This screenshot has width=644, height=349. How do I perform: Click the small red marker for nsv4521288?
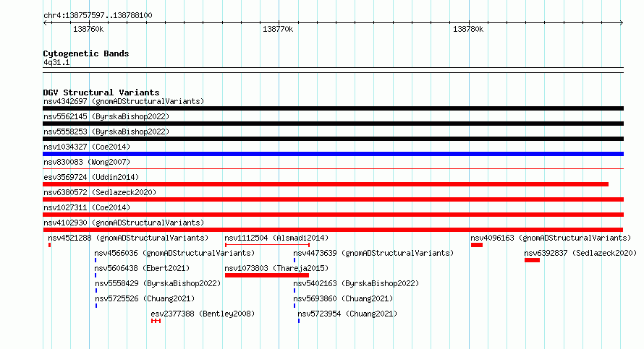tap(50, 245)
